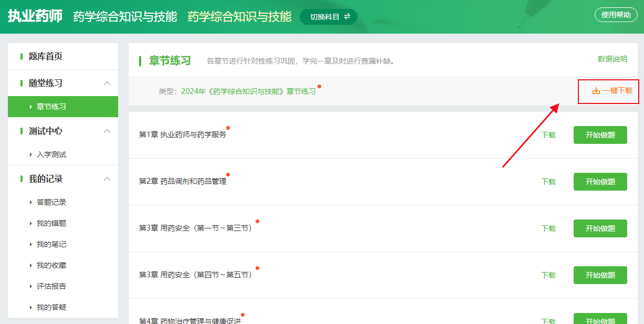Select 章节练习 in the sidebar

(51, 107)
